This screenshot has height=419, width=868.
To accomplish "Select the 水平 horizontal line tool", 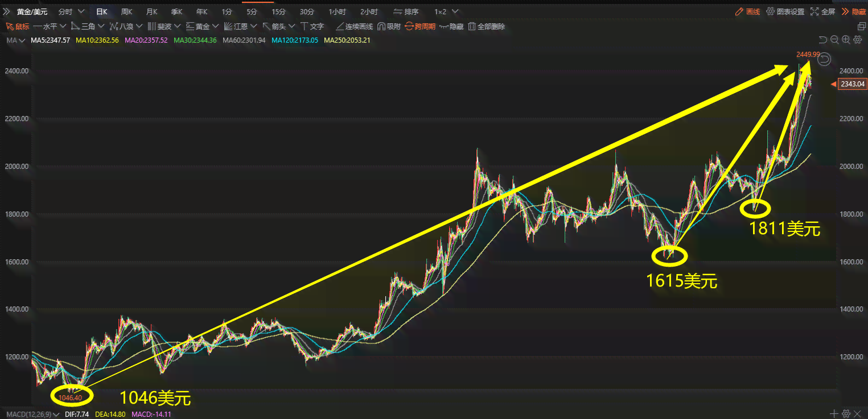I will [45, 26].
